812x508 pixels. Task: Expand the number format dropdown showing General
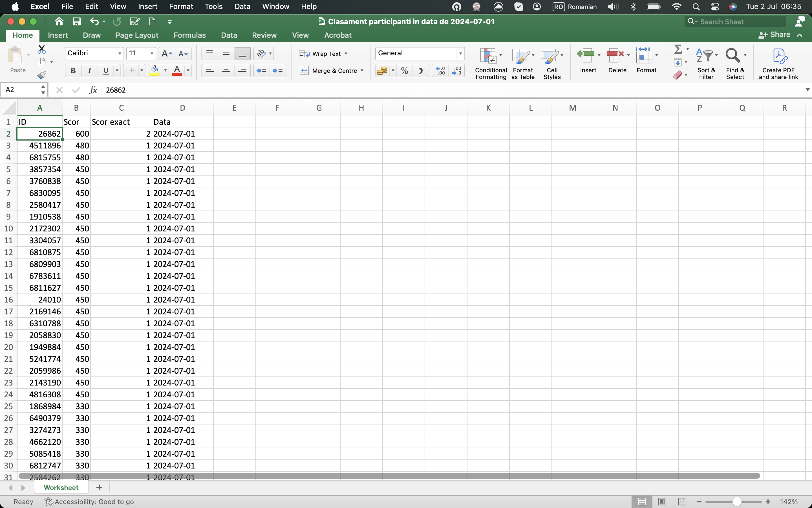pyautogui.click(x=460, y=53)
